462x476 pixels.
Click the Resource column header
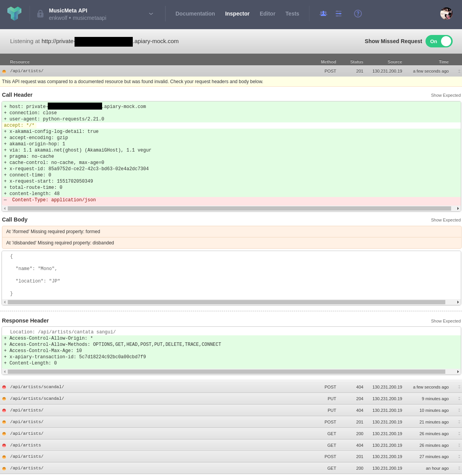tap(20, 62)
